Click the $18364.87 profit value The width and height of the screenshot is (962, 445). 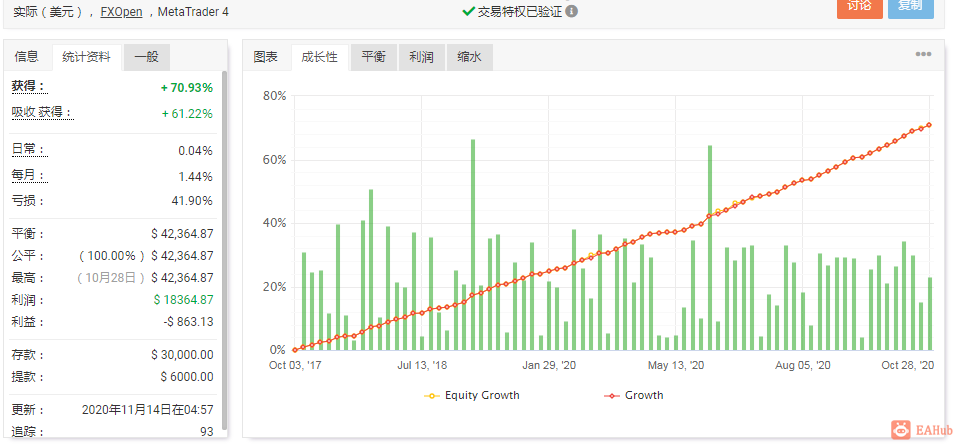tap(183, 300)
